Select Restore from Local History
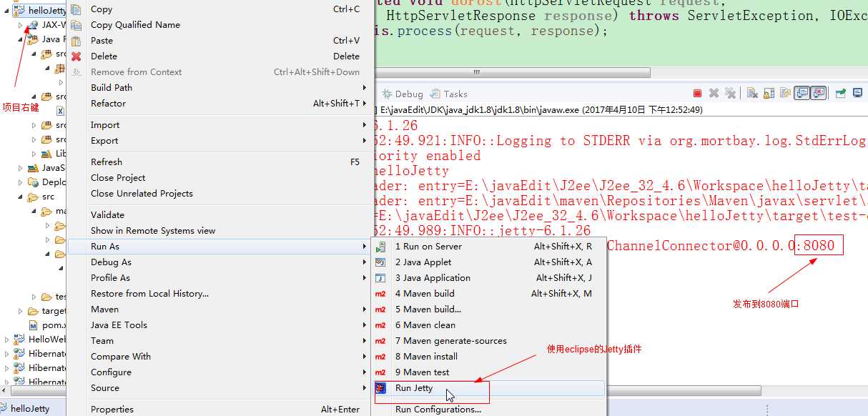868x416 pixels. [220, 294]
